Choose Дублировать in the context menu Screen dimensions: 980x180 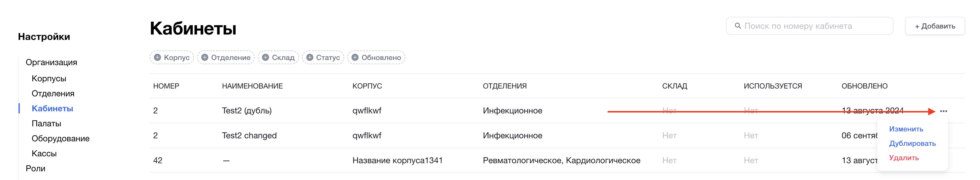912,143
